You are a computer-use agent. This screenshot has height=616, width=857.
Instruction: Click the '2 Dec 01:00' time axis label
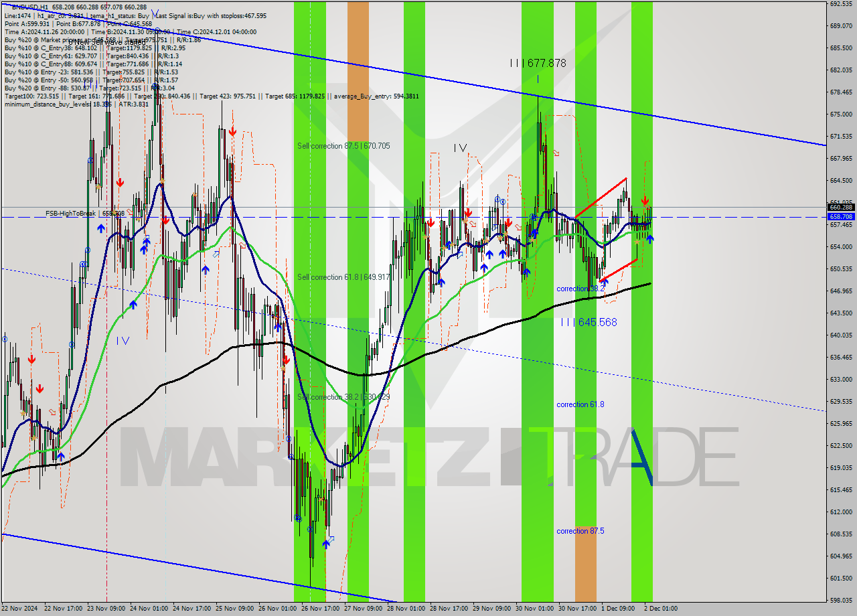point(661,609)
